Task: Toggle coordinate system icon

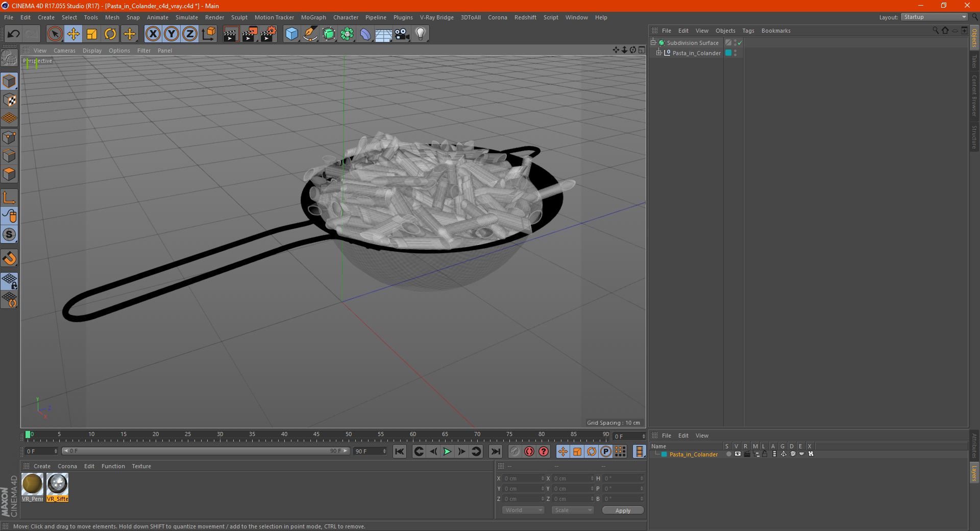Action: click(x=208, y=34)
